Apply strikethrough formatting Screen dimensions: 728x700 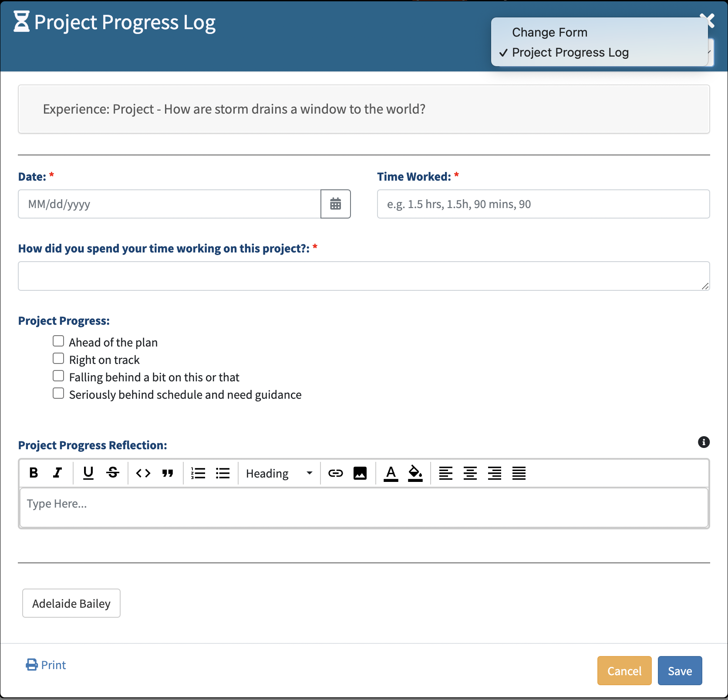(113, 473)
